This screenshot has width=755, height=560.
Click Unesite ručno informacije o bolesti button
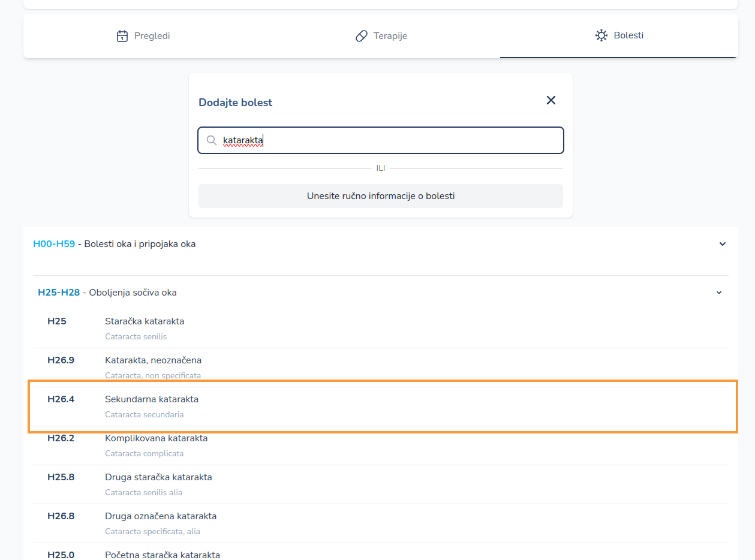tap(380, 196)
